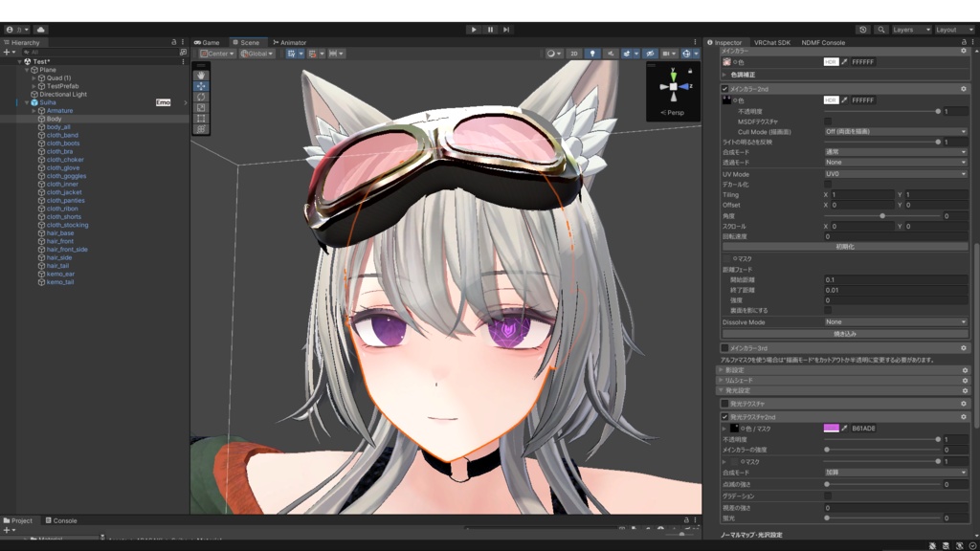This screenshot has height=551, width=980.
Task: Open the Project tab
Action: coord(18,520)
